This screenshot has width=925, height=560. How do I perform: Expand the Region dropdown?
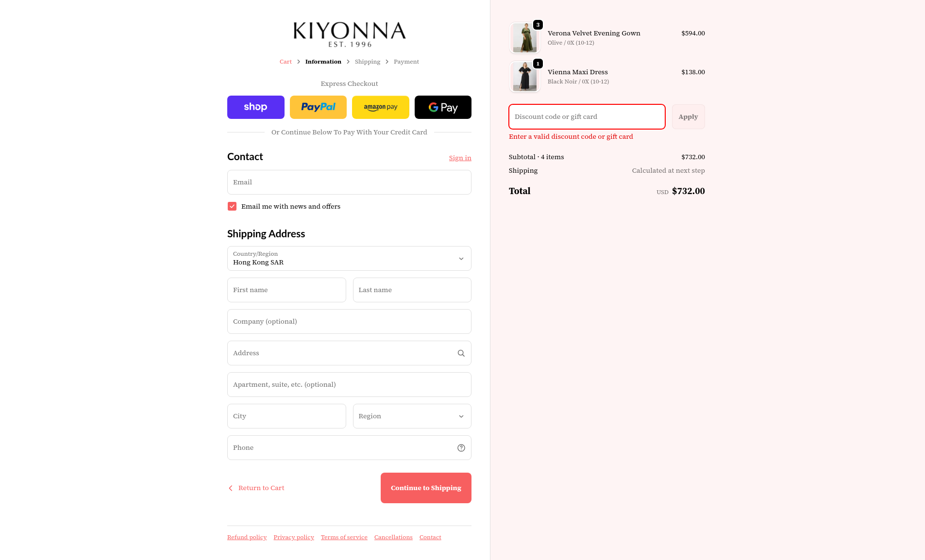412,416
